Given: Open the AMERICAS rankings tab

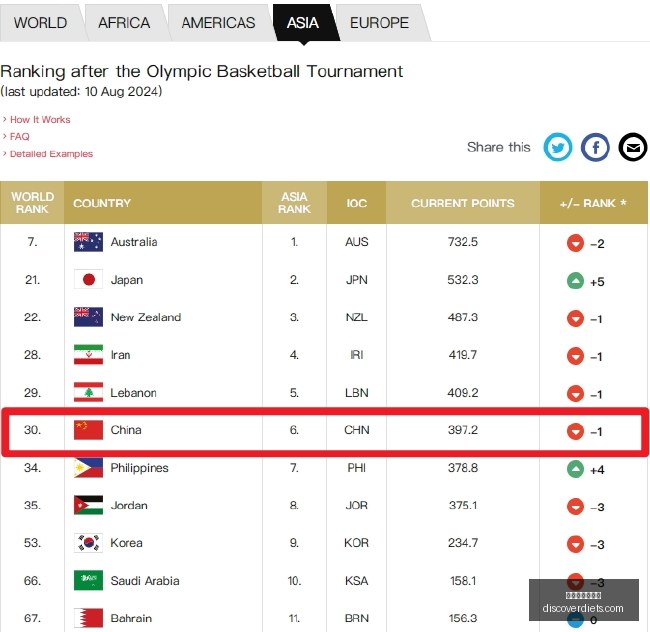Looking at the screenshot, I should pos(218,23).
